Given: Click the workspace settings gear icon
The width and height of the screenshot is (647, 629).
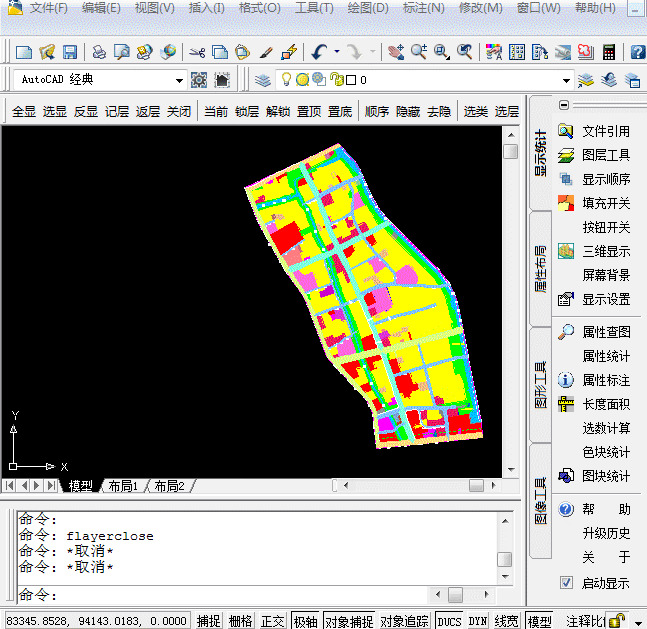Looking at the screenshot, I should 199,80.
